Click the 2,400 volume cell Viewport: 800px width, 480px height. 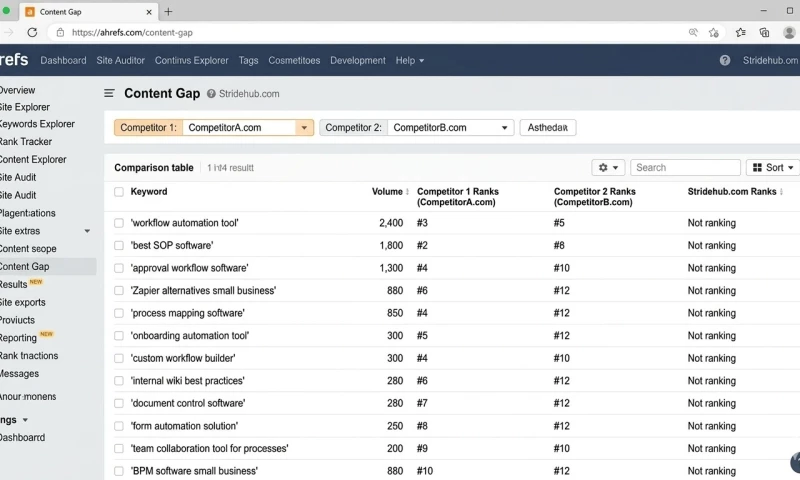391,223
